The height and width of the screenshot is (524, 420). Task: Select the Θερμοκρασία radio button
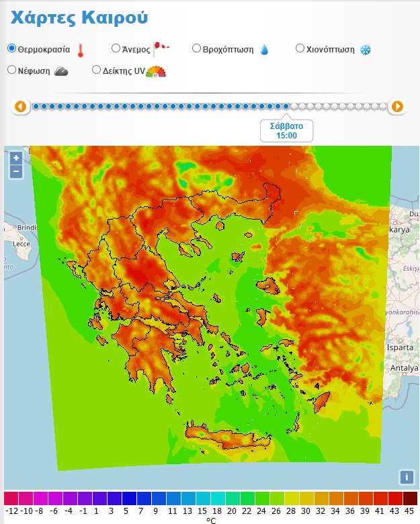11,48
